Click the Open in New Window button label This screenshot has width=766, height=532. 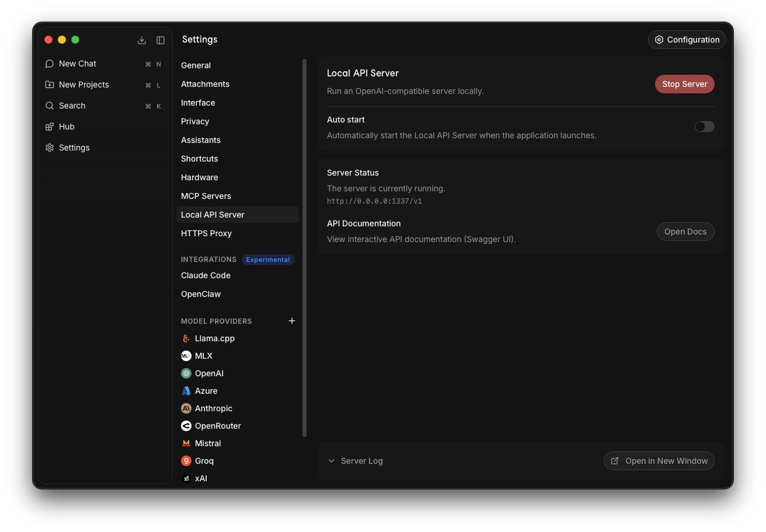pos(666,461)
